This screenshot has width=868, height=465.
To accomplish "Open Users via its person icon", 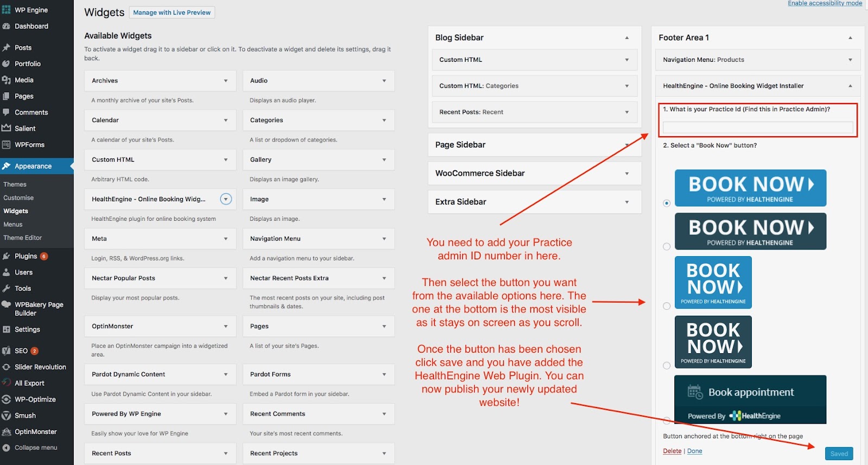I will pyautogui.click(x=7, y=272).
